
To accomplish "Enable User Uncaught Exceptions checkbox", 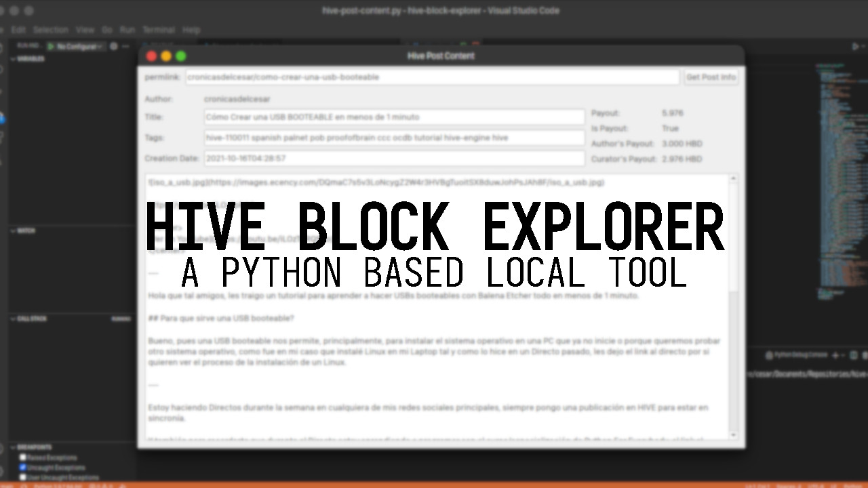I will (22, 477).
